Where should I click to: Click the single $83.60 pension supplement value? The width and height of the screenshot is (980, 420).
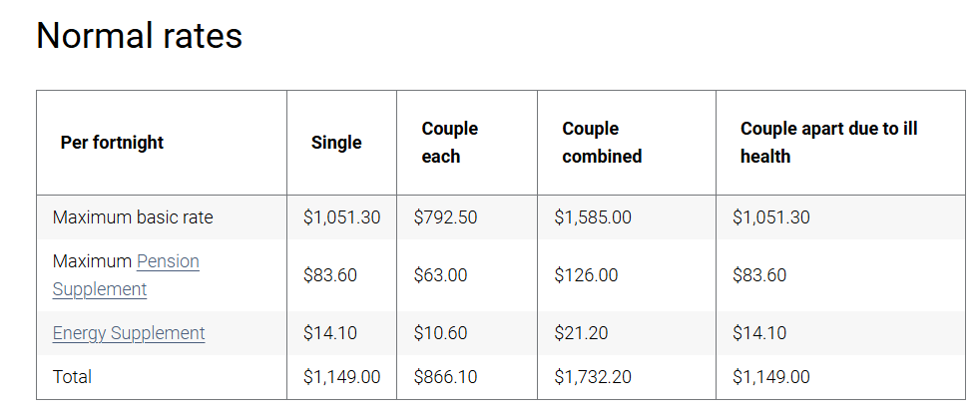click(x=330, y=275)
